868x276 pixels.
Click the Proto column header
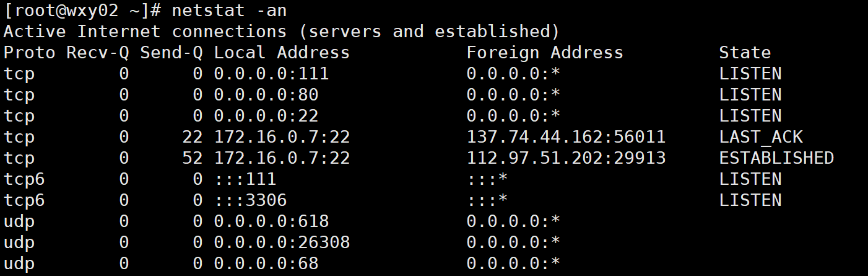click(29, 52)
